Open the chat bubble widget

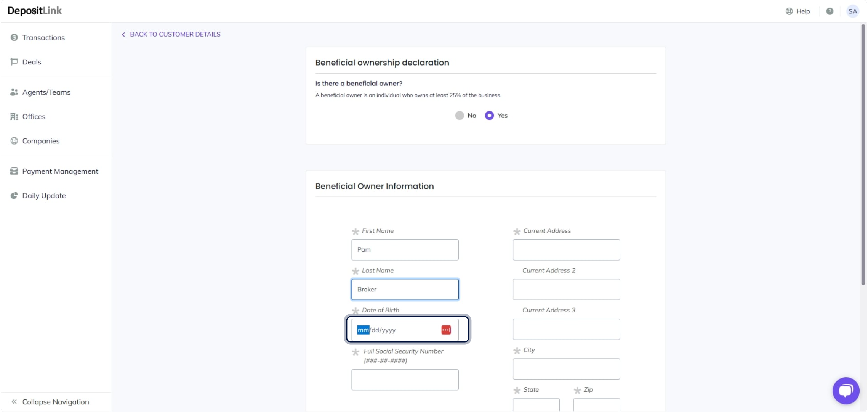(x=846, y=391)
